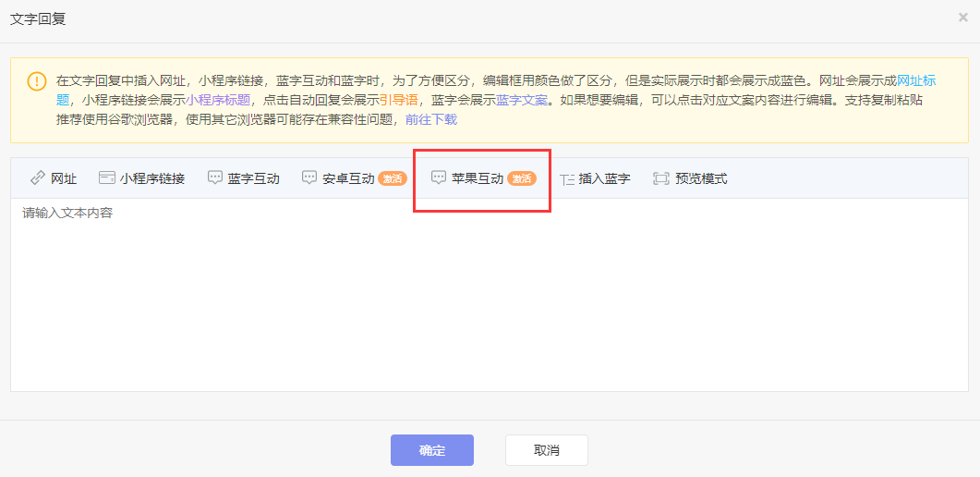Confirm with the 确定 button
Screen dimensions: 980x477
(432, 450)
